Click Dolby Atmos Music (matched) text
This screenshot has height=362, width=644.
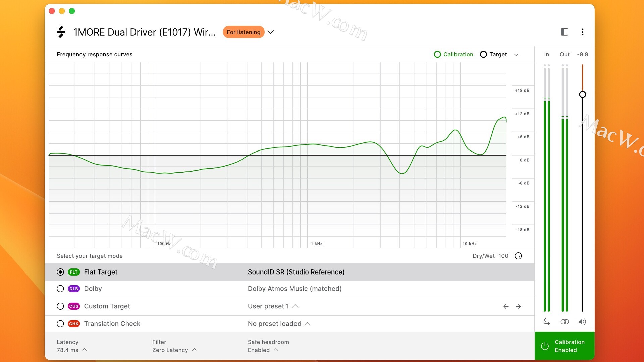click(295, 289)
